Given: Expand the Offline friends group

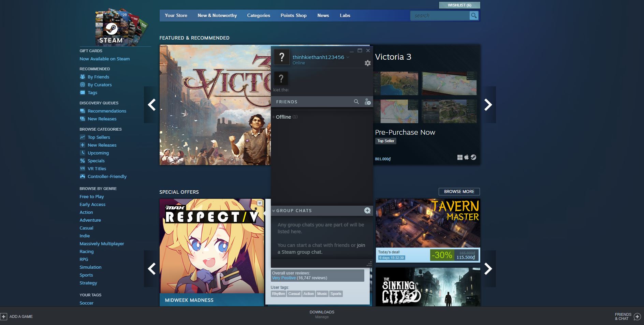Looking at the screenshot, I should [274, 117].
